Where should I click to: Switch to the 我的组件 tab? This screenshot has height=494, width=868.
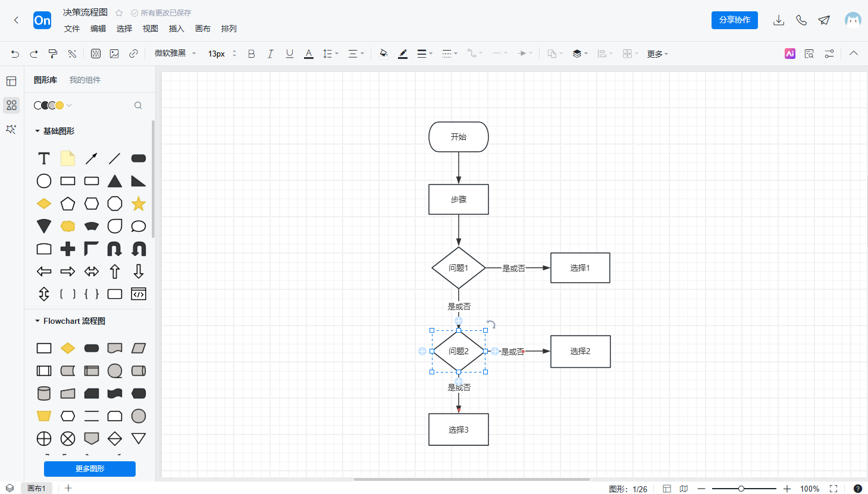pos(85,80)
